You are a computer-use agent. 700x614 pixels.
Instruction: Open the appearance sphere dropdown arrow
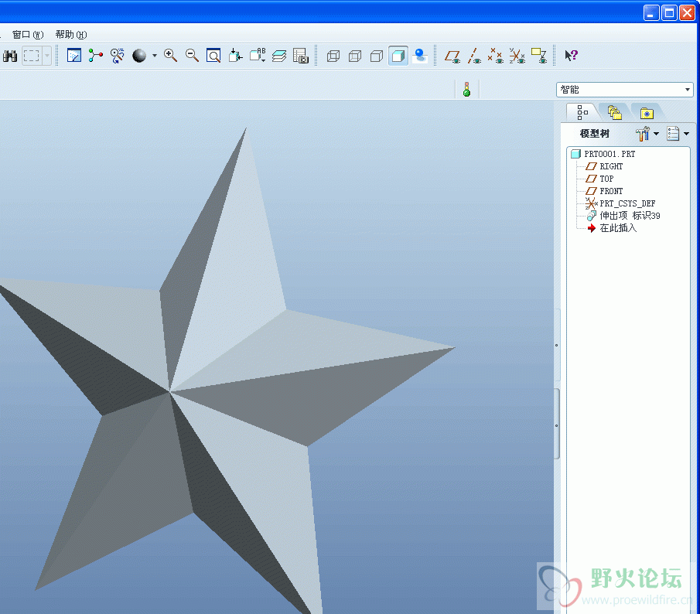(155, 56)
